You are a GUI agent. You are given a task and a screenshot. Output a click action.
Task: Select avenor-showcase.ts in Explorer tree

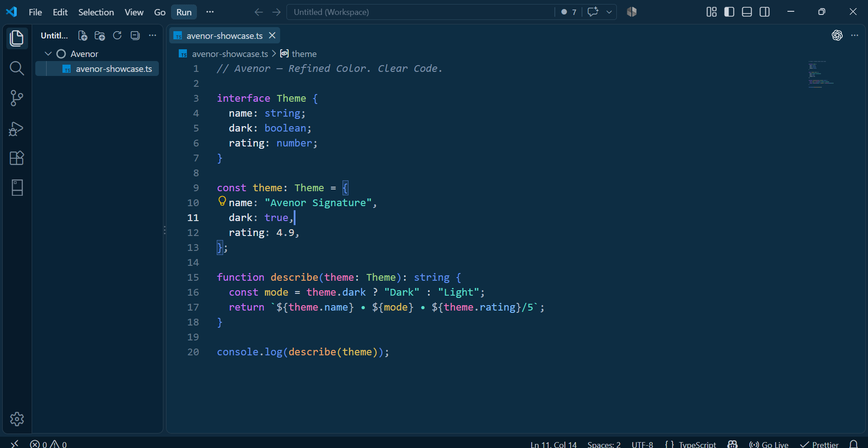coord(97,69)
